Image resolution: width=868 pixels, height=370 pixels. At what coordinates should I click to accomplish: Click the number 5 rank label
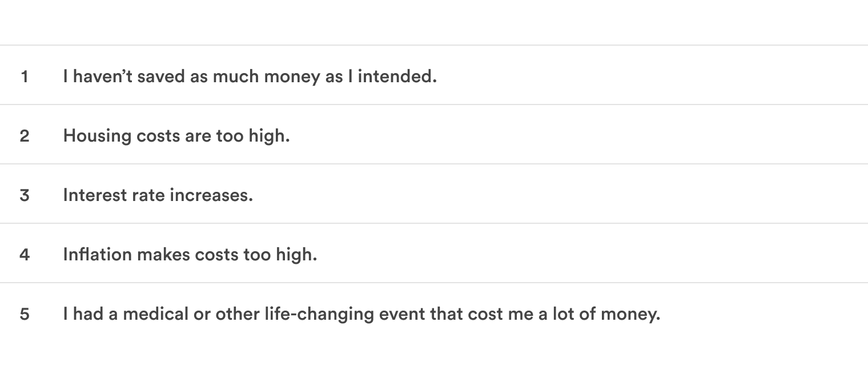pyautogui.click(x=25, y=313)
